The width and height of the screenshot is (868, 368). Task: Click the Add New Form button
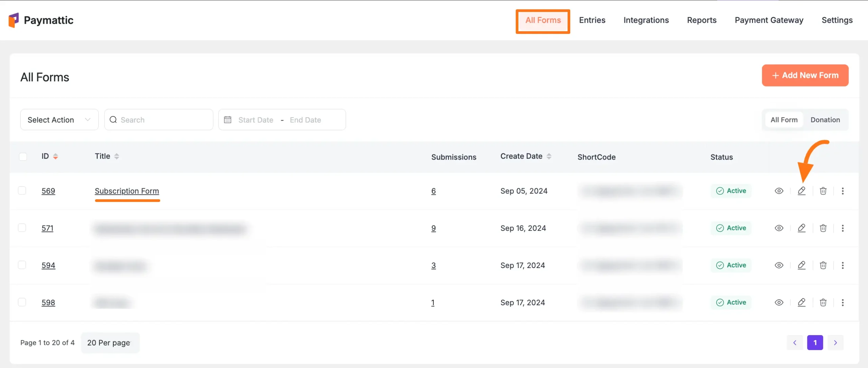pyautogui.click(x=805, y=75)
